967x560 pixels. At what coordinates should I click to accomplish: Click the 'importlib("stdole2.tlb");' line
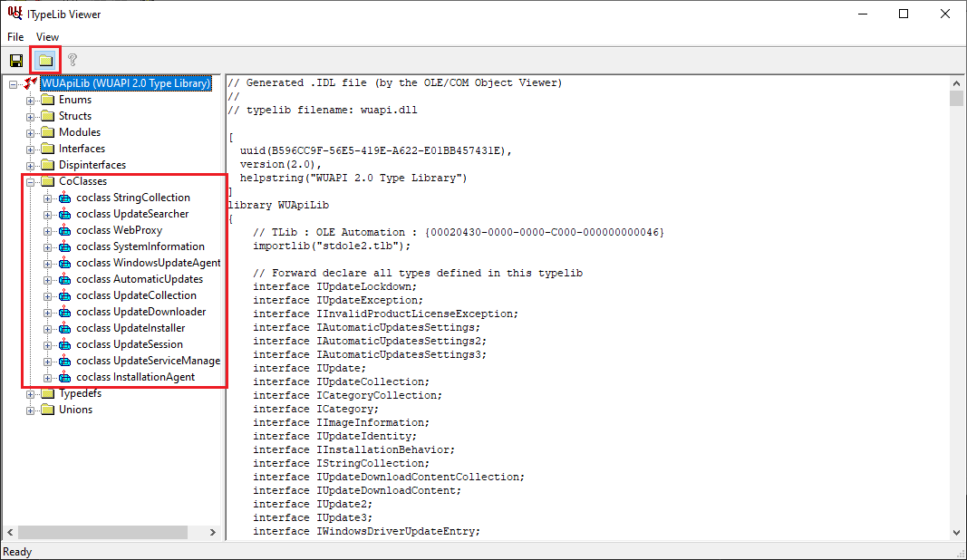tap(332, 246)
